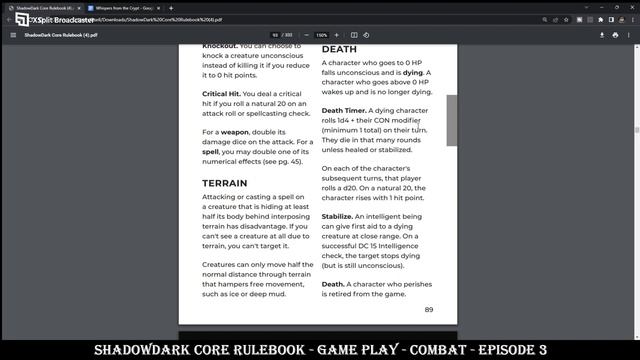This screenshot has width=640, height=360.
Task: Click the bold word 'dying'
Action: [x=413, y=73]
